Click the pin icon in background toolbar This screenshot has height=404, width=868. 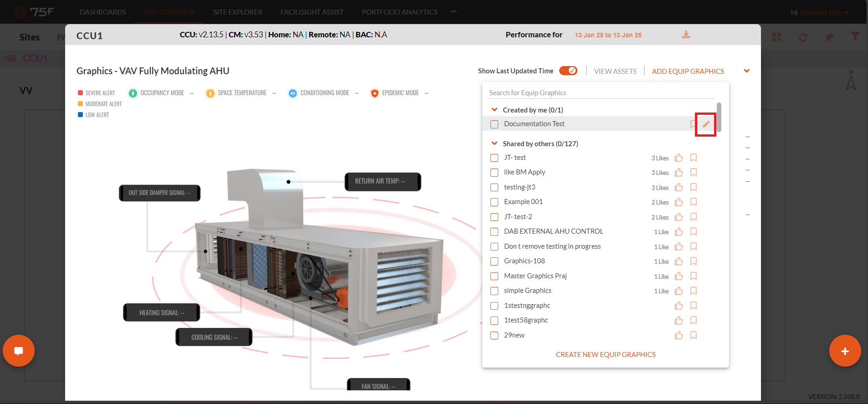[x=829, y=37]
